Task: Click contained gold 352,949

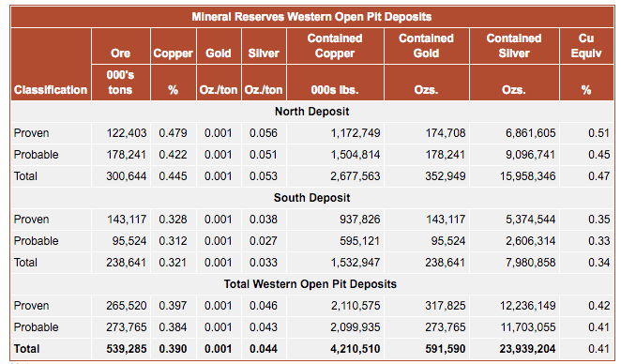Action: click(x=446, y=175)
